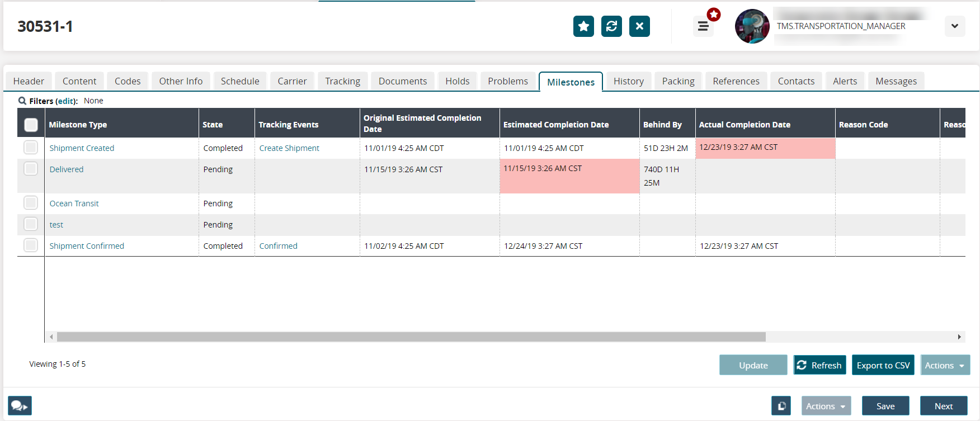This screenshot has width=980, height=421.
Task: Select the Documents tab
Action: (x=403, y=81)
